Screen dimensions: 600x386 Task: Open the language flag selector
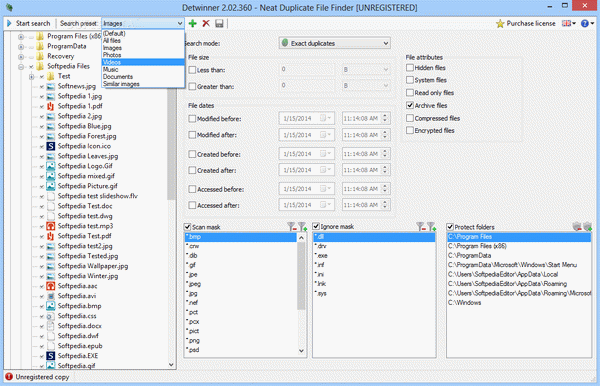pyautogui.click(x=569, y=23)
